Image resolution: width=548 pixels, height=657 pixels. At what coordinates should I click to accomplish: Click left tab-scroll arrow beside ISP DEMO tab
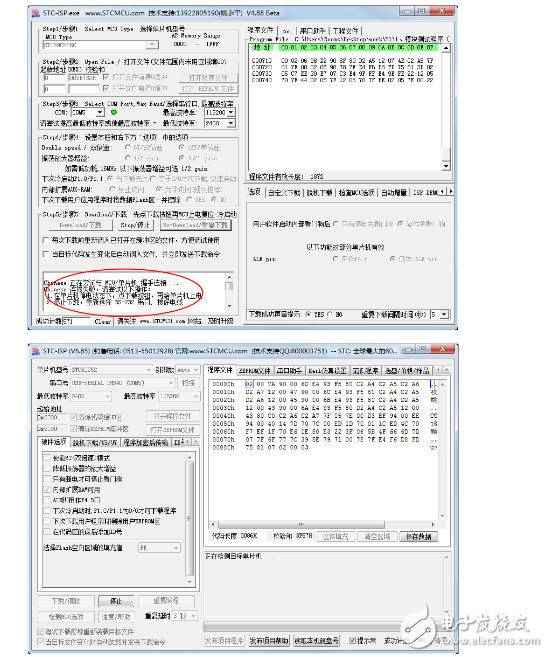[443, 191]
